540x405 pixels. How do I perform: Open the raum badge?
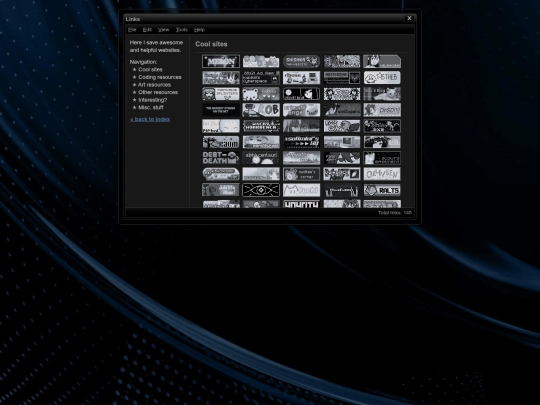221,142
